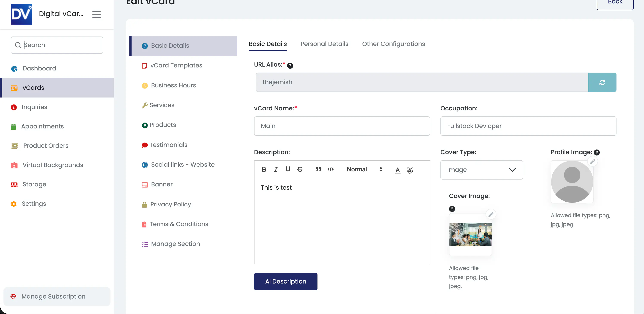Switch to Personal Details tab
Screen dimensions: 644x314
click(x=324, y=44)
